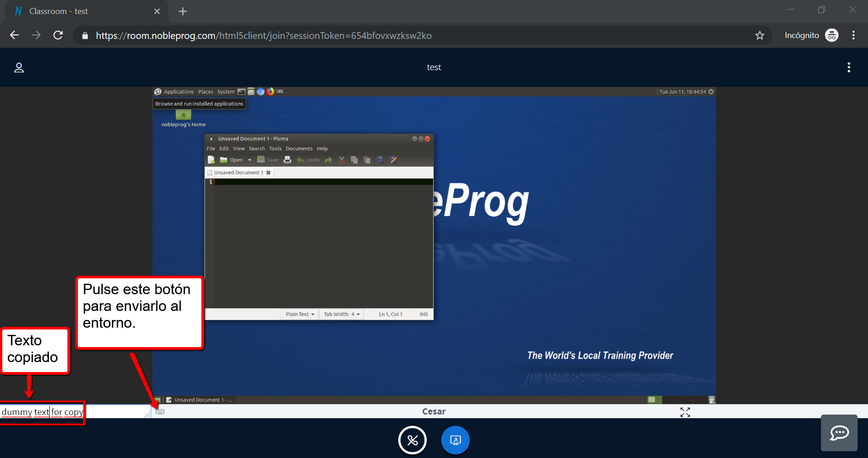Click the Print icon in Pluma toolbar
Viewport: 868px width, 458px height.
[287, 160]
